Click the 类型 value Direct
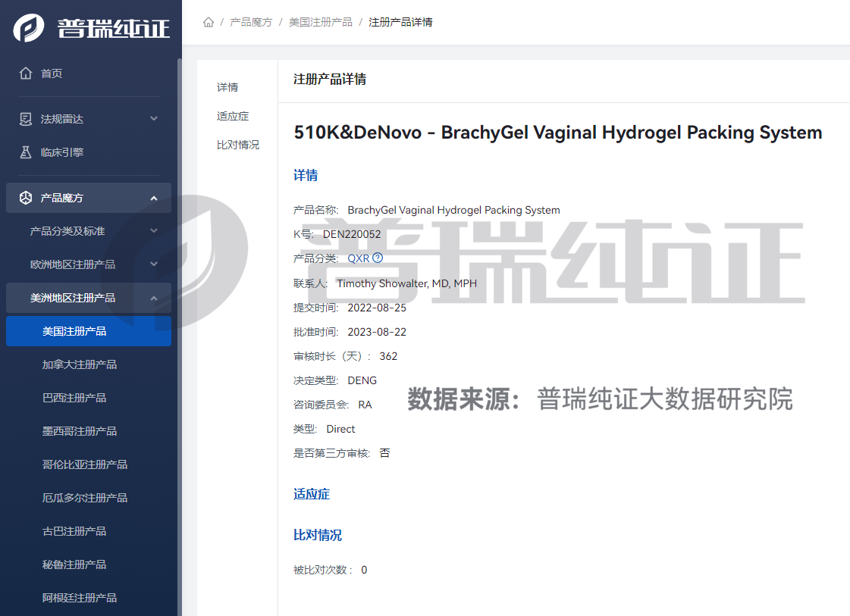 pos(340,429)
